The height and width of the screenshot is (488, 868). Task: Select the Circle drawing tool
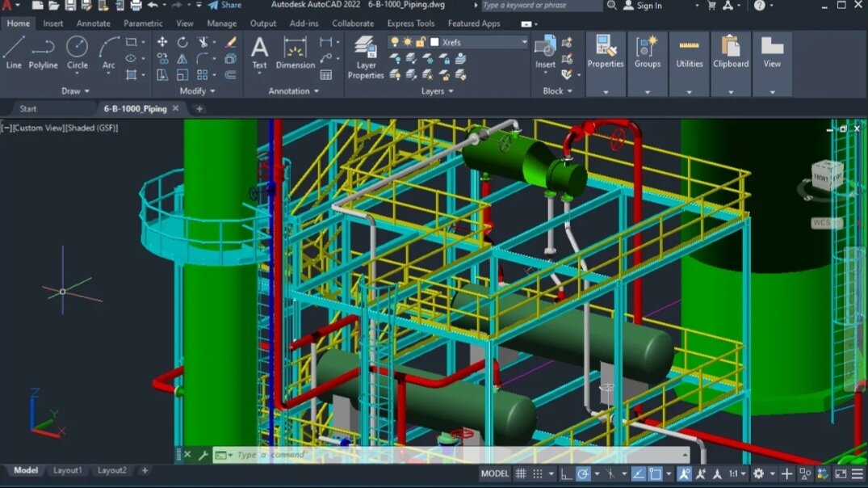click(77, 53)
